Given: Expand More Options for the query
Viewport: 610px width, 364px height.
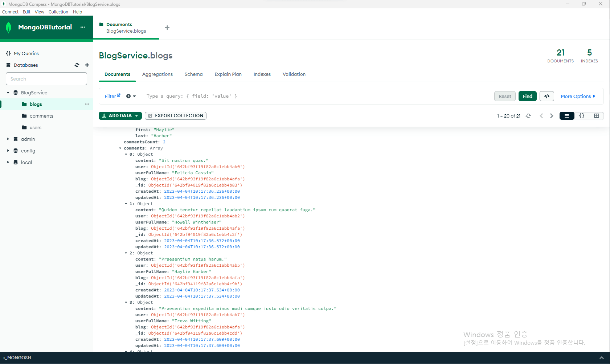Looking at the screenshot, I should pos(578,96).
